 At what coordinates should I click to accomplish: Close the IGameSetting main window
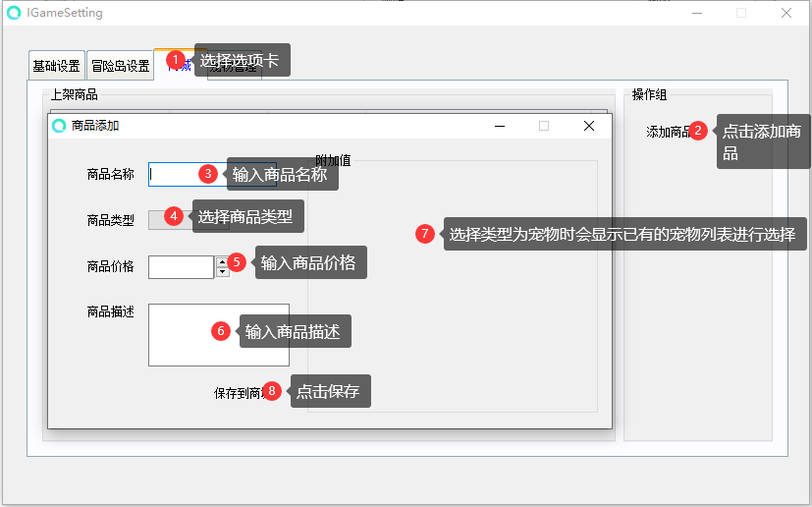tap(786, 13)
